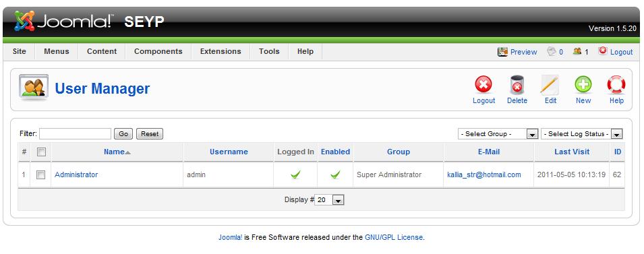Open the Administrator user link
This screenshot has width=644, height=254.
[x=76, y=174]
